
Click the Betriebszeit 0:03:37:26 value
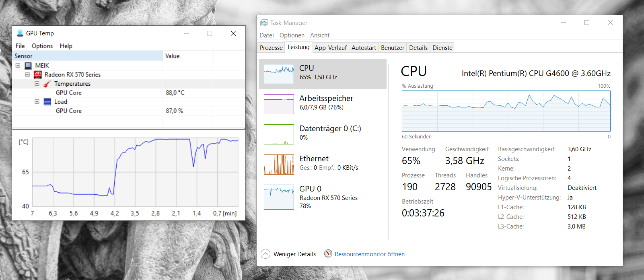click(x=423, y=213)
